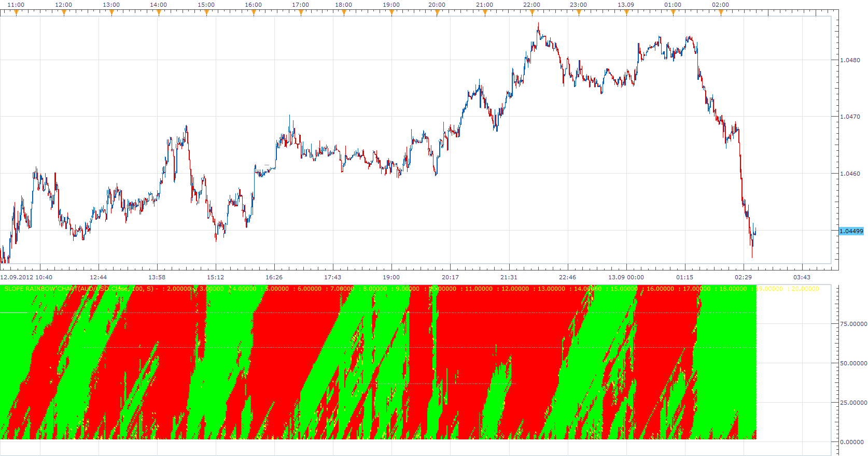Click the 1.0470 price axis label
The height and width of the screenshot is (456, 868).
click(850, 117)
